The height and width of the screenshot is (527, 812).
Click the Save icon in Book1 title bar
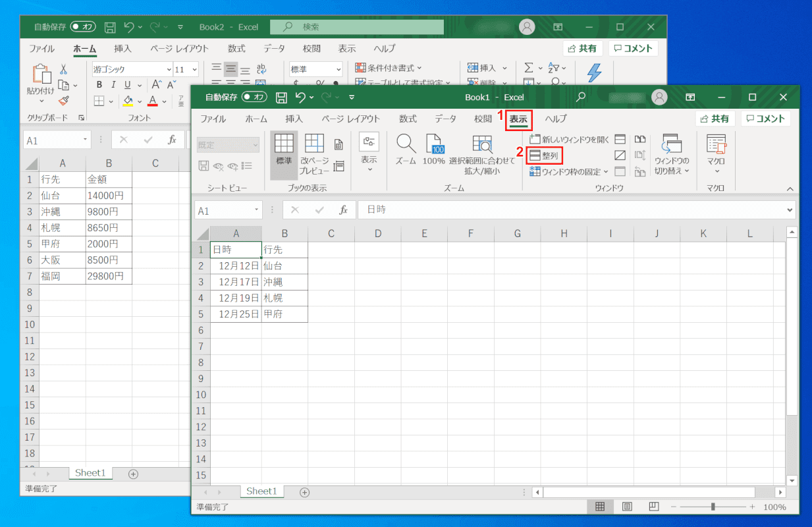pos(281,97)
